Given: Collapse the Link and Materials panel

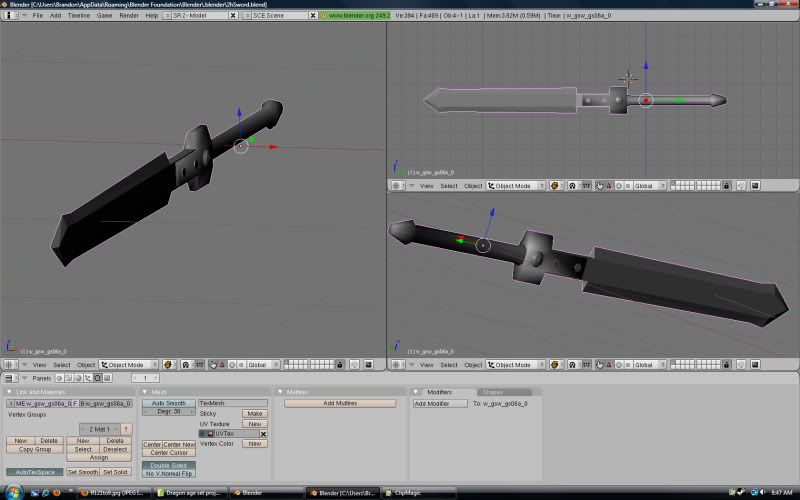Looking at the screenshot, I should 9,392.
